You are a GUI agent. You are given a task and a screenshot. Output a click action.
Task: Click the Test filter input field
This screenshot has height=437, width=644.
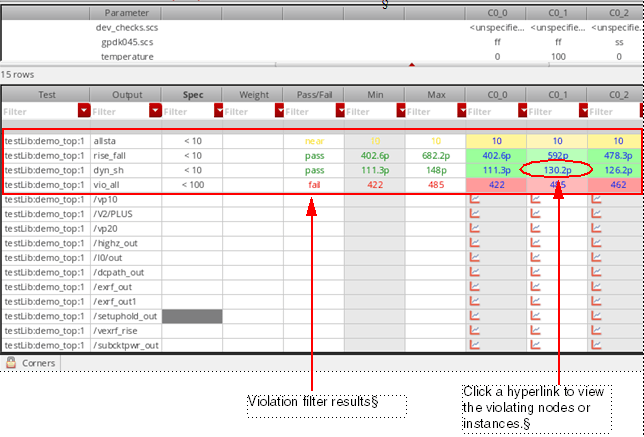40,111
